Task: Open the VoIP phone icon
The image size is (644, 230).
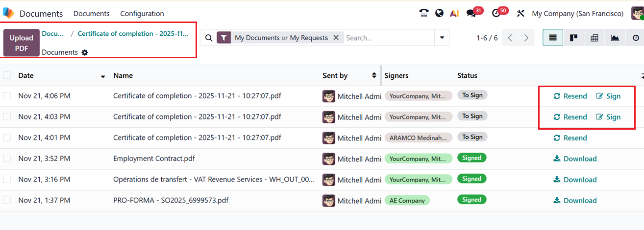Action: 424,13
